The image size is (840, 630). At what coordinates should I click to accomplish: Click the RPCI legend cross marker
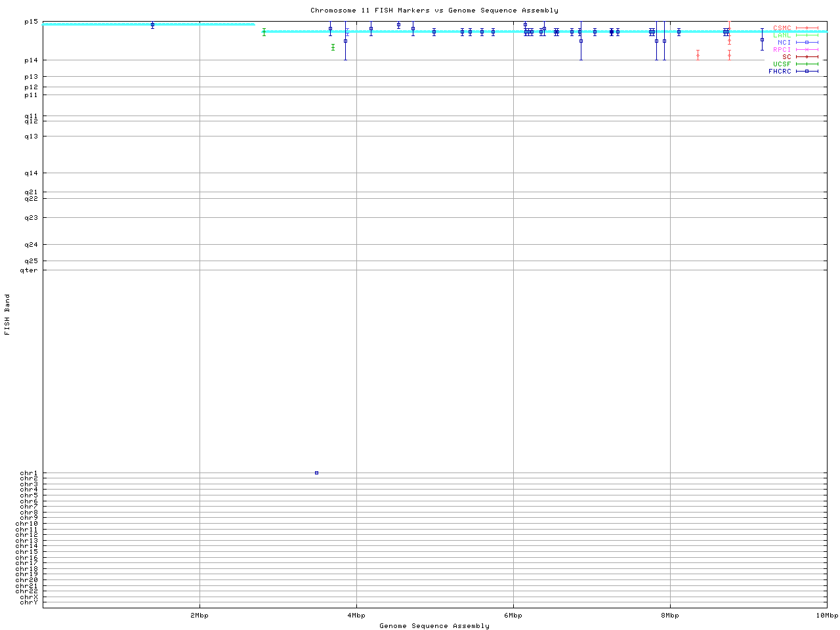(807, 50)
